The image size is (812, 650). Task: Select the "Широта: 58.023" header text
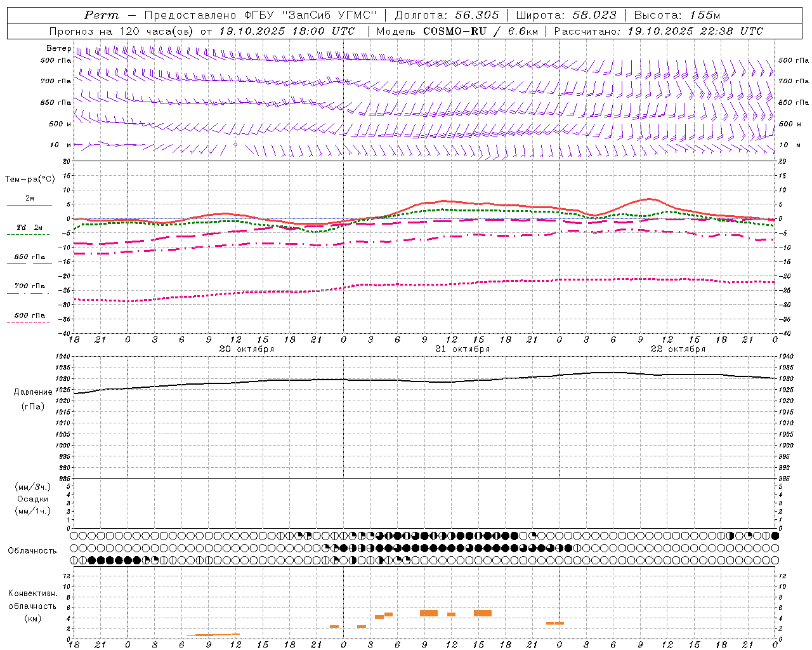tap(566, 15)
